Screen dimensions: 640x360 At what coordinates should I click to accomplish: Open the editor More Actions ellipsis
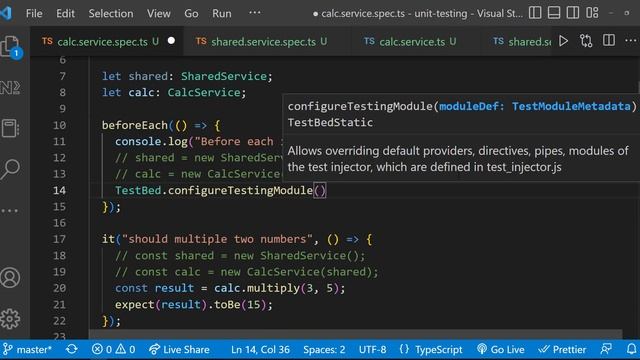631,40
